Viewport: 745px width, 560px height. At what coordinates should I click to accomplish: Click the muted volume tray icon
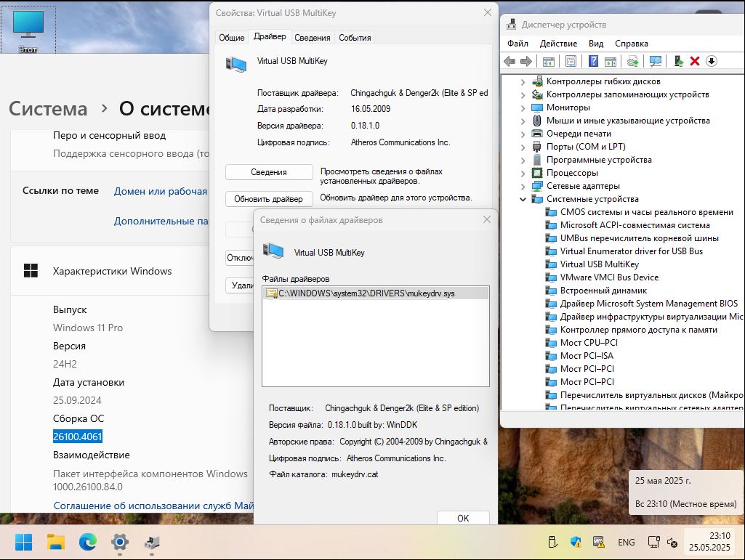[x=672, y=542]
